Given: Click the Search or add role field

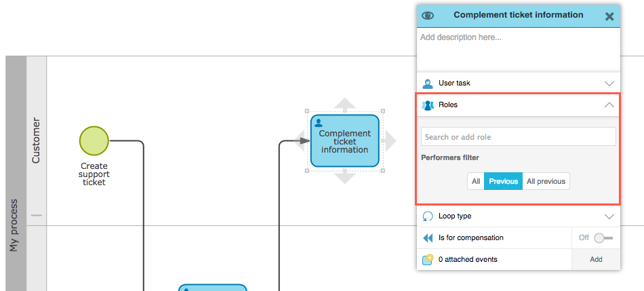Looking at the screenshot, I should point(518,137).
